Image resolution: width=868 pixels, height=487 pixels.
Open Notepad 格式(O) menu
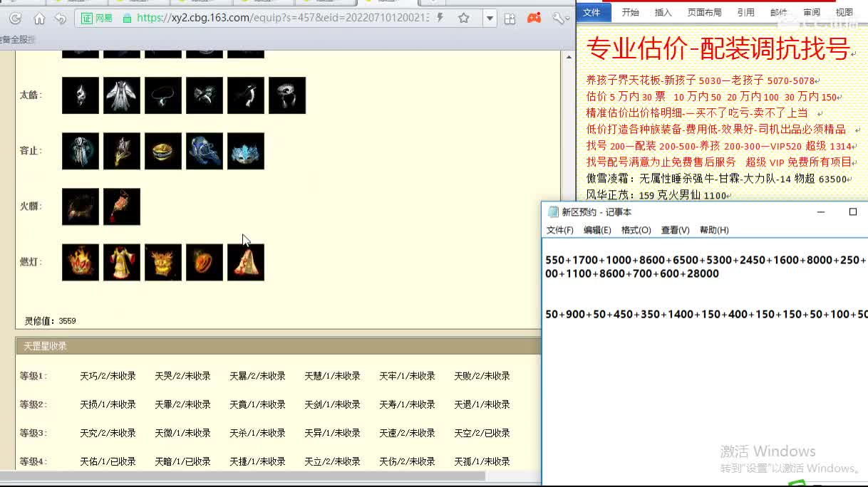click(x=636, y=230)
